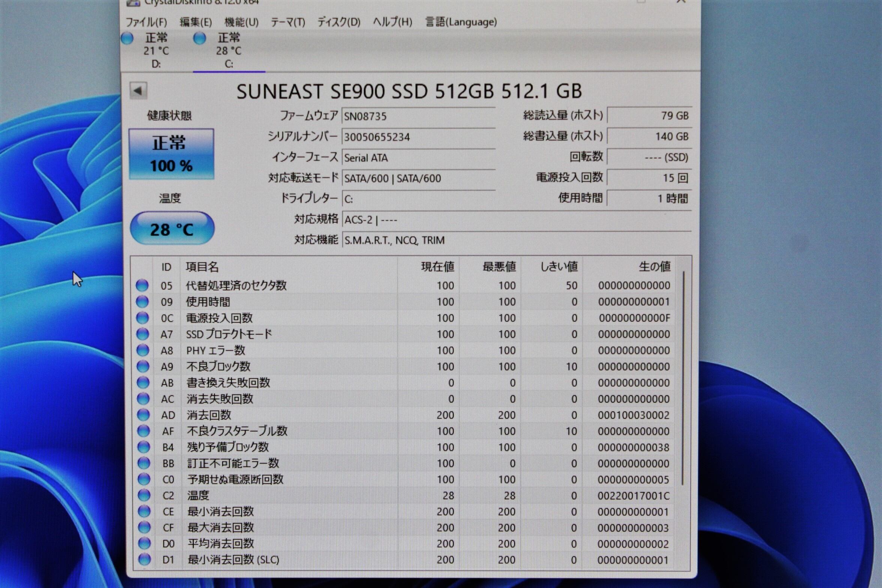Open the 編集(E) menu
882x588 pixels.
coord(195,22)
